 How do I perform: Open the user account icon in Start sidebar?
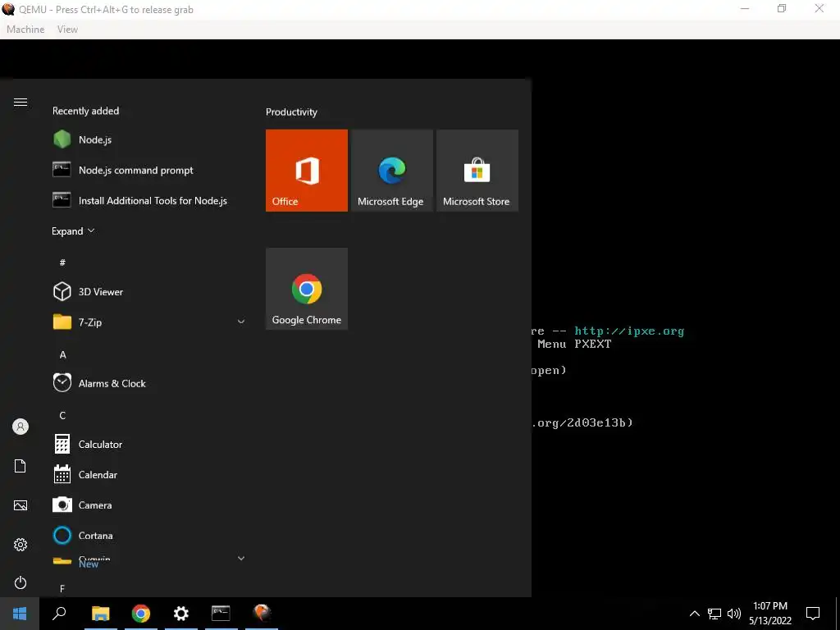point(21,427)
